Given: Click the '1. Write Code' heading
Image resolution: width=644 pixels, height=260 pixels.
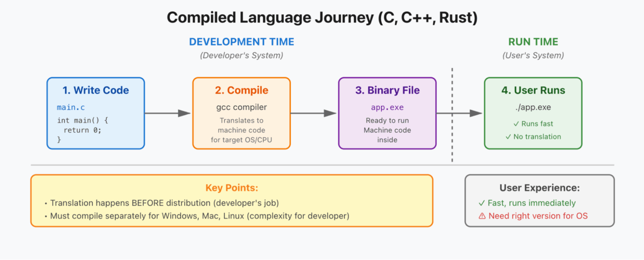Looking at the screenshot, I should coord(96,90).
